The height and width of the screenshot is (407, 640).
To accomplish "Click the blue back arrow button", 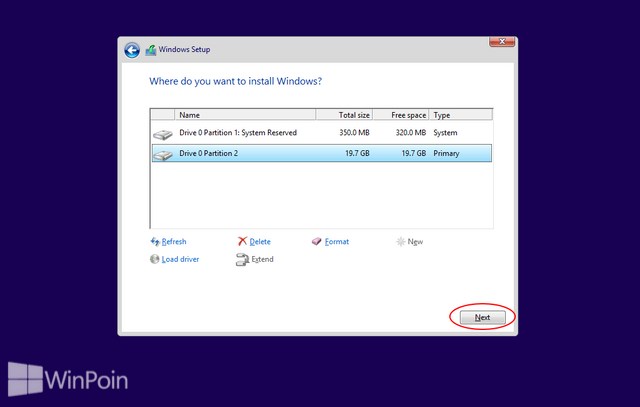I will [x=132, y=50].
